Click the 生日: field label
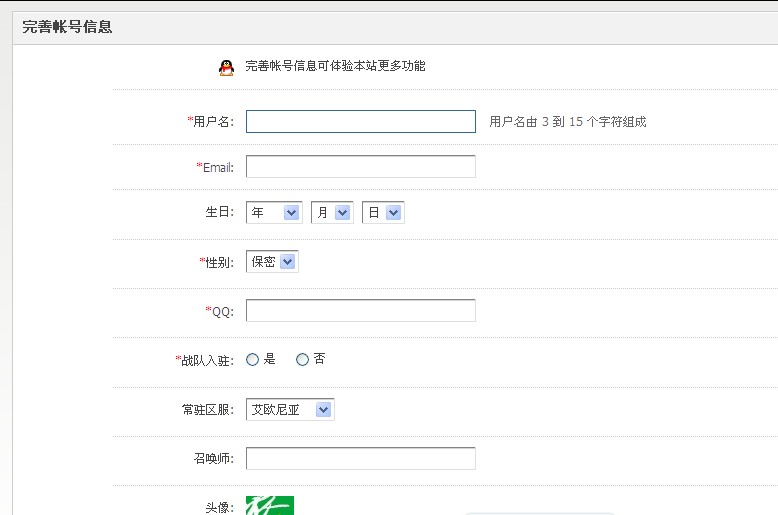Screen dimensions: 778x515 point(220,212)
